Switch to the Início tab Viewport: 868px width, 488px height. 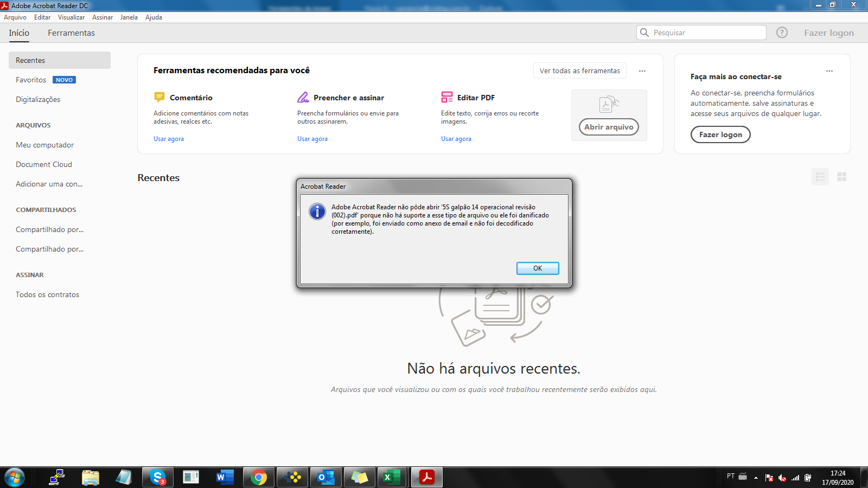[19, 33]
